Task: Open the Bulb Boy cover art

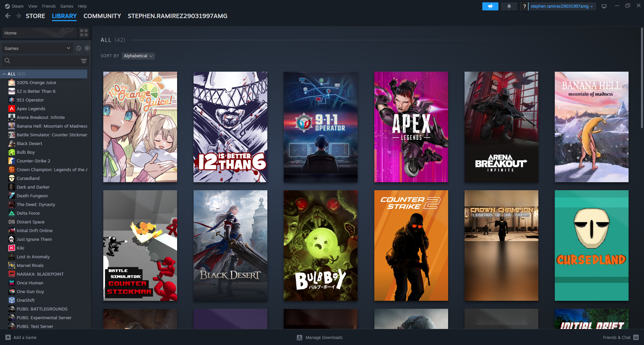Action: coord(321,246)
